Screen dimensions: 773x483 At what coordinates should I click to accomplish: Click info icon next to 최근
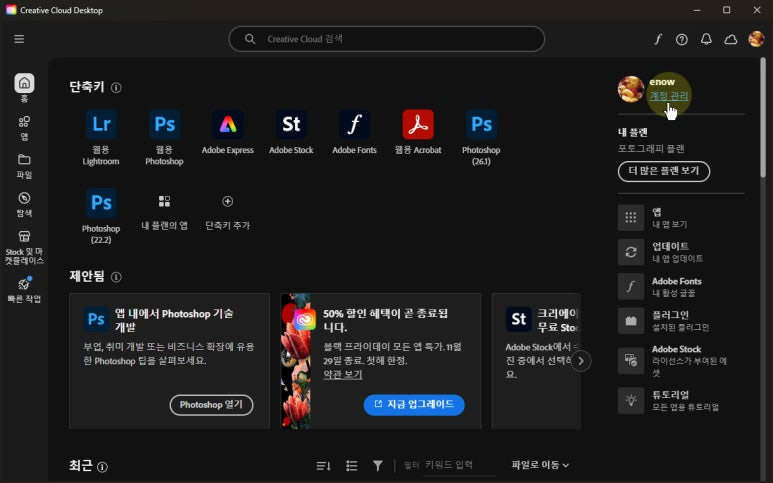pos(103,467)
